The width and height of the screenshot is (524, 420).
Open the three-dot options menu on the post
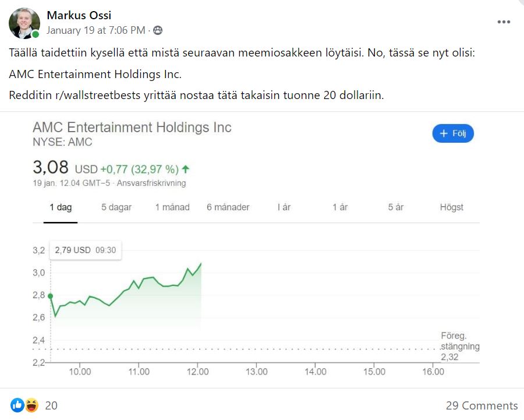tap(504, 21)
